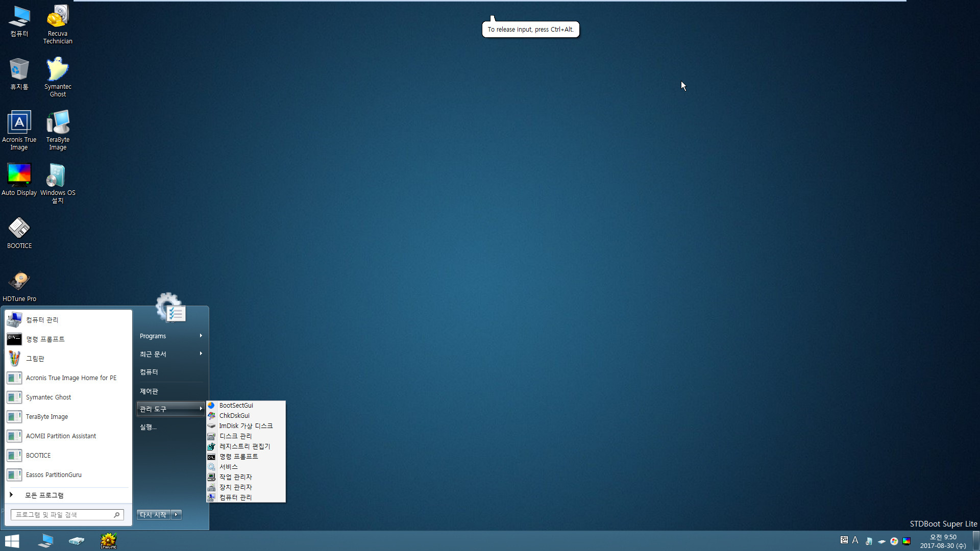Open 장치 관리자 from submenu

246,487
